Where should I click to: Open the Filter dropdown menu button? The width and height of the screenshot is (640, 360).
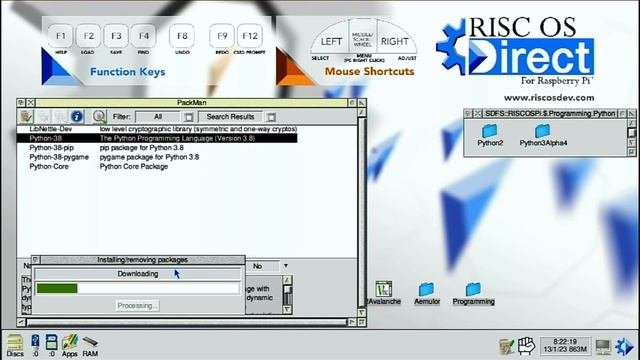pos(188,118)
